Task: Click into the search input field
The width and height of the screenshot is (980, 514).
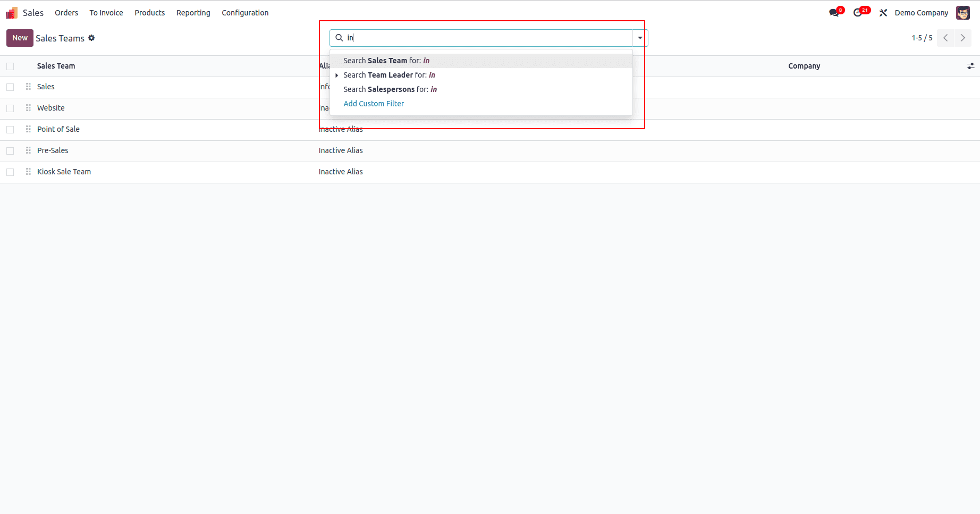Action: (489, 38)
